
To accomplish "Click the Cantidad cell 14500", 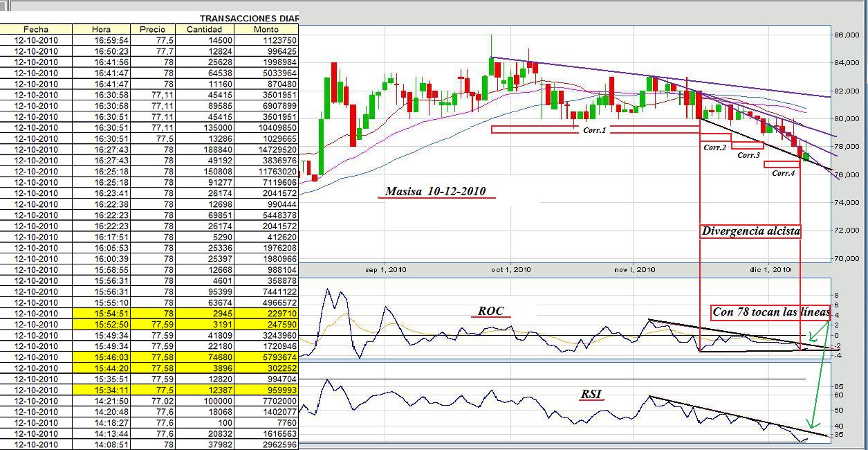I will click(x=205, y=40).
